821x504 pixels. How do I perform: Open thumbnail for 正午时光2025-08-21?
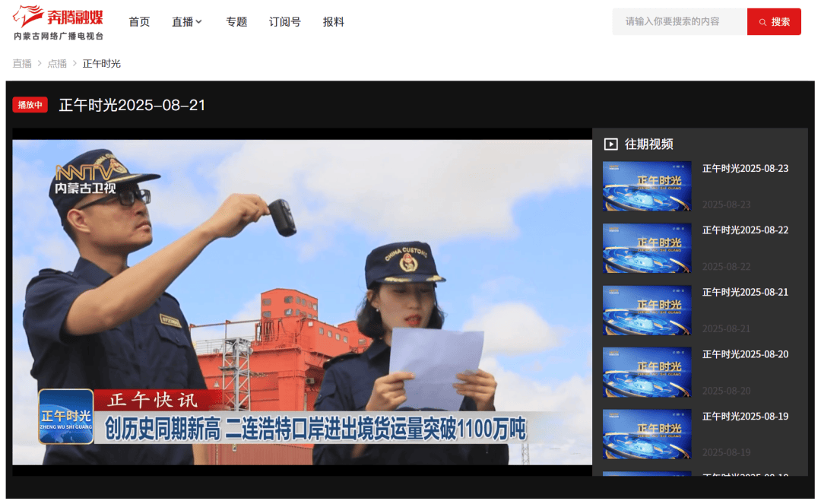pyautogui.click(x=647, y=310)
